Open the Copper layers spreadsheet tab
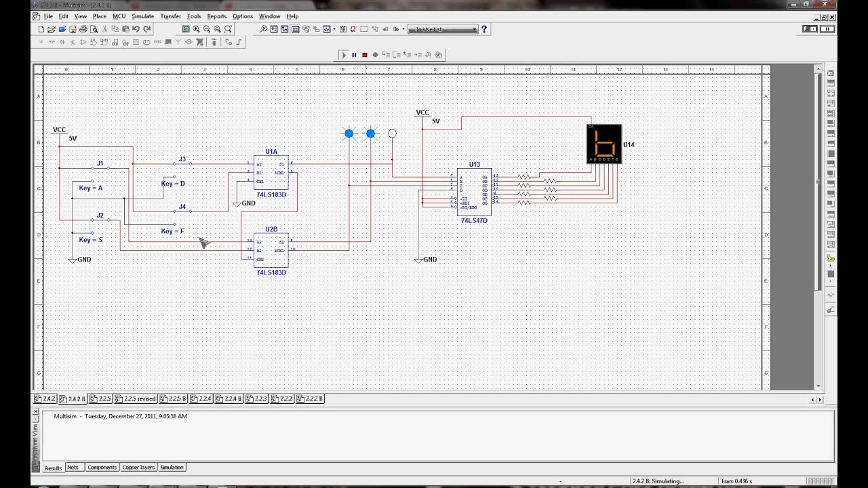Viewport: 868px width, 488px height. [x=138, y=468]
